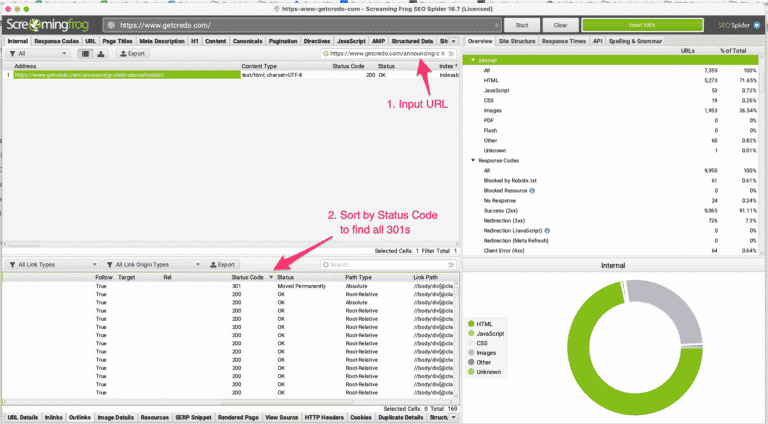
Task: Select the HTML row in Overview
Action: click(x=610, y=80)
